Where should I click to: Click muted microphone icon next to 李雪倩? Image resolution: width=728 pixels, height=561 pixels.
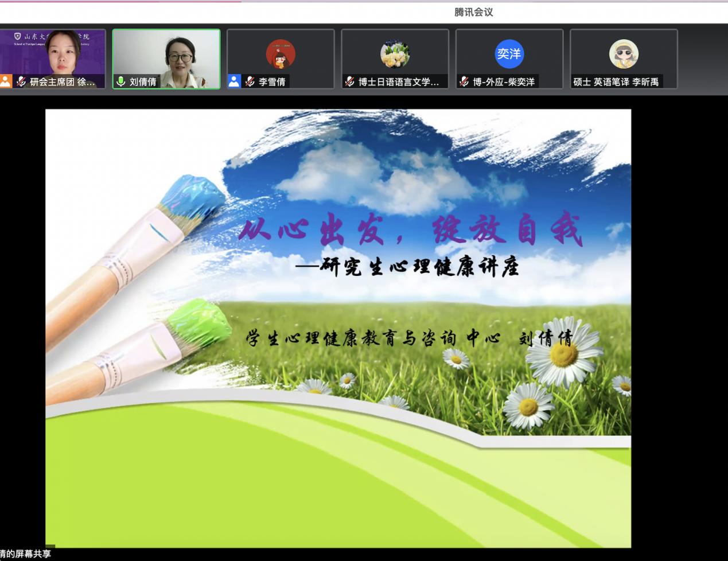coord(250,81)
